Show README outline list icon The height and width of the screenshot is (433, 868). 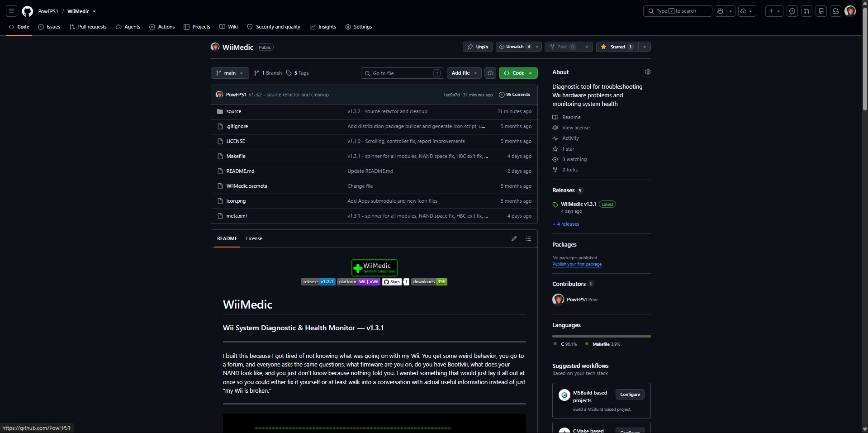coord(528,238)
